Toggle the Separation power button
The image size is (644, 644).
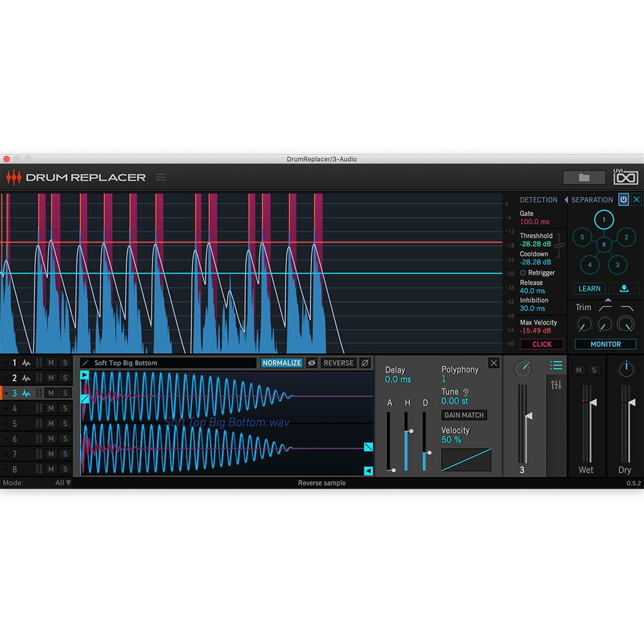pos(623,200)
